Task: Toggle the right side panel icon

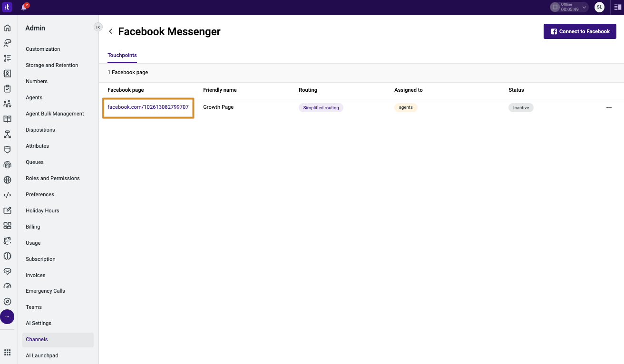Action: point(617,7)
